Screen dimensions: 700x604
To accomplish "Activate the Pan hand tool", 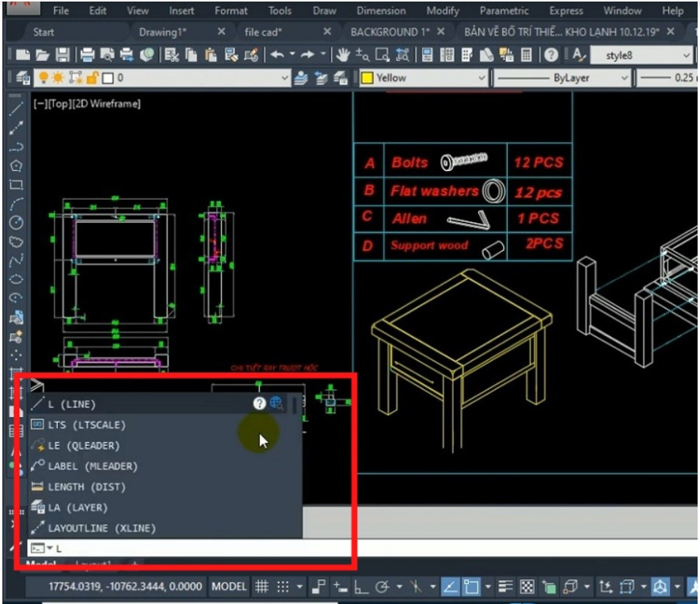I will pyautogui.click(x=343, y=55).
